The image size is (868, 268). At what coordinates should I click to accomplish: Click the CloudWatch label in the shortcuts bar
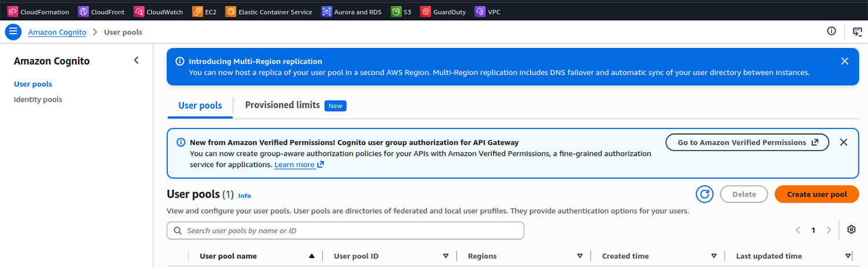coord(165,12)
